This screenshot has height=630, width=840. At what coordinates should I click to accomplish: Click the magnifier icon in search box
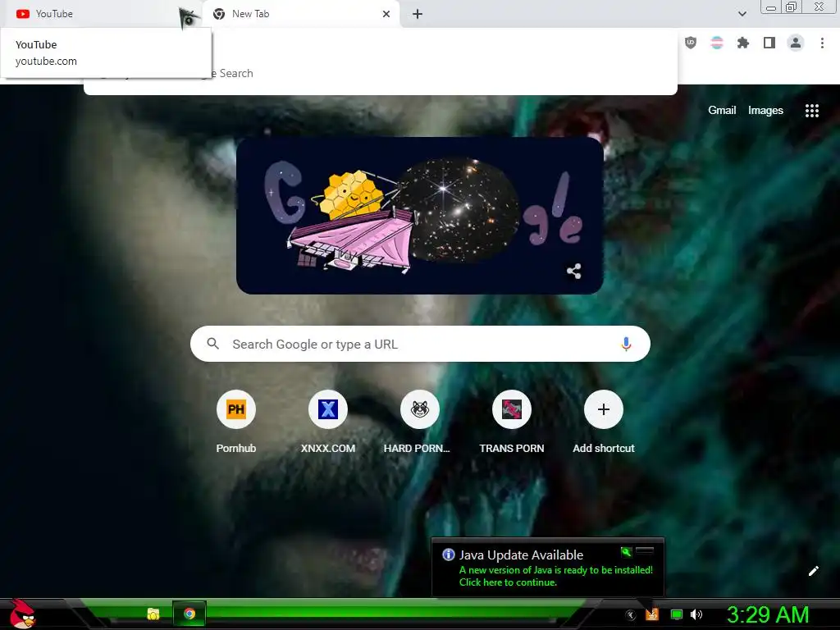click(x=212, y=344)
